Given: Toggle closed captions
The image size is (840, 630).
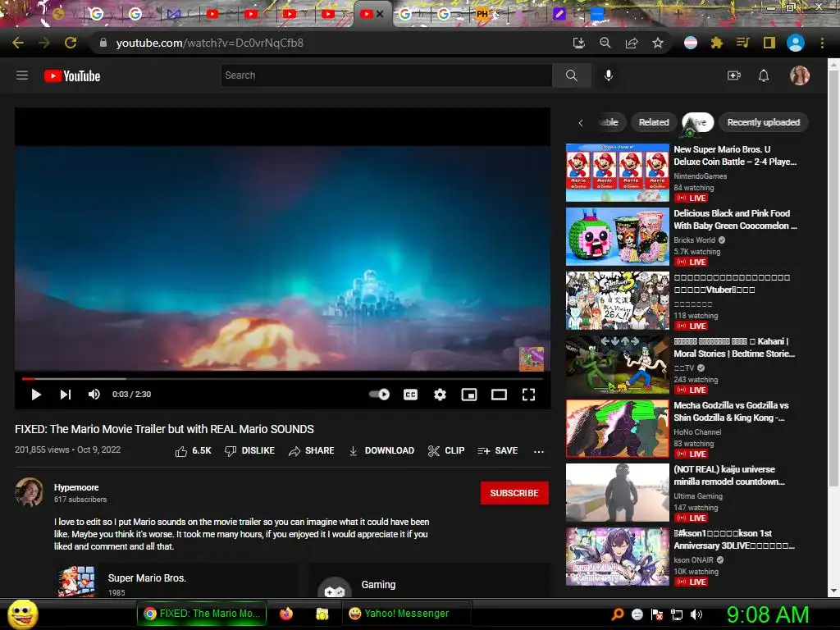Looking at the screenshot, I should (x=410, y=395).
